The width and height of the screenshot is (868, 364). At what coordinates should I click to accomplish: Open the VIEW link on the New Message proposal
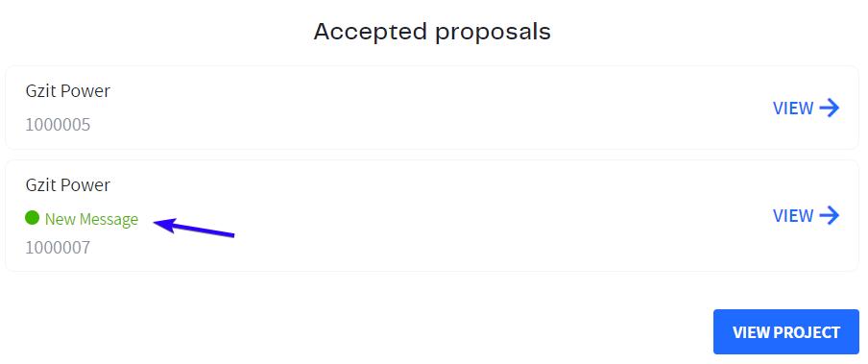pos(806,215)
